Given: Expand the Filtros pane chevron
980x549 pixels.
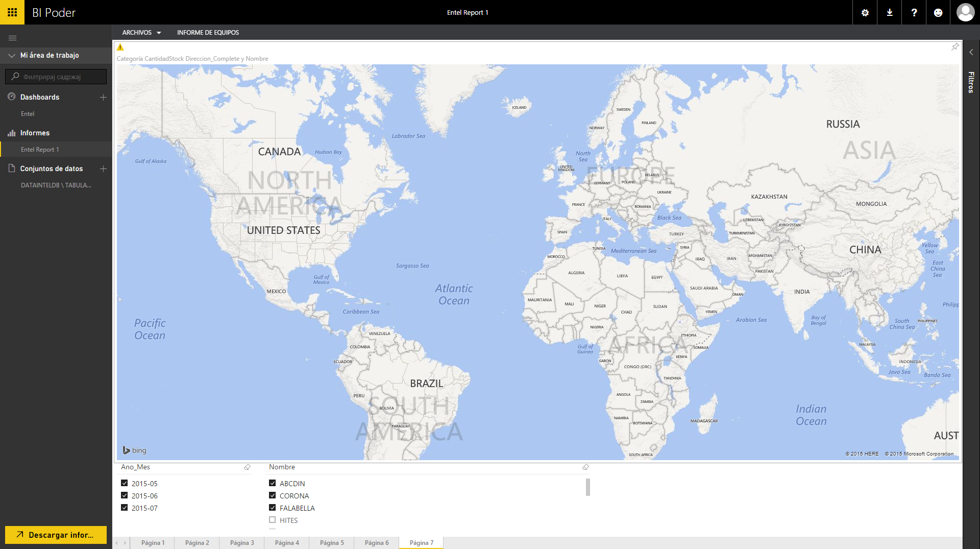Looking at the screenshot, I should click(x=971, y=52).
